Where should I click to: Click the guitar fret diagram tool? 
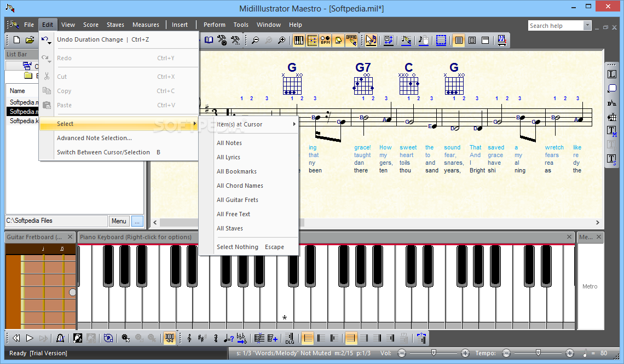pyautogui.click(x=611, y=117)
